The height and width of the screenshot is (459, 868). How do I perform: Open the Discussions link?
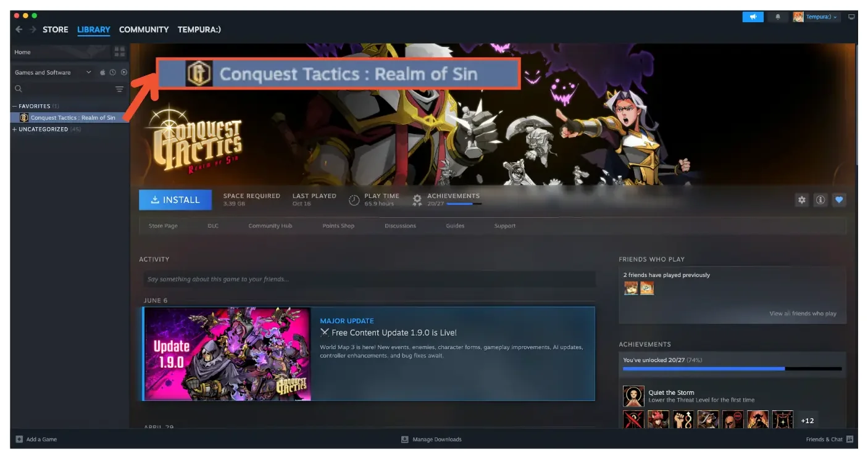400,226
